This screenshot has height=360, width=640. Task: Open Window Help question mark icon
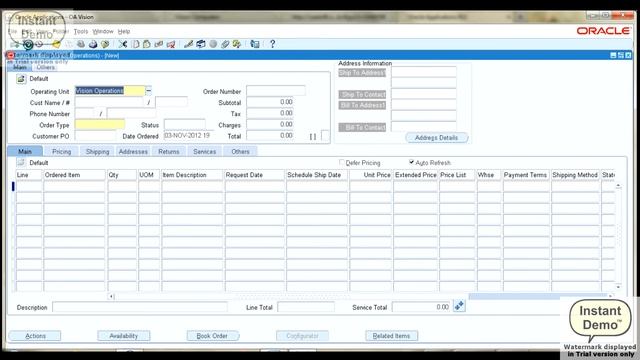[x=272, y=44]
